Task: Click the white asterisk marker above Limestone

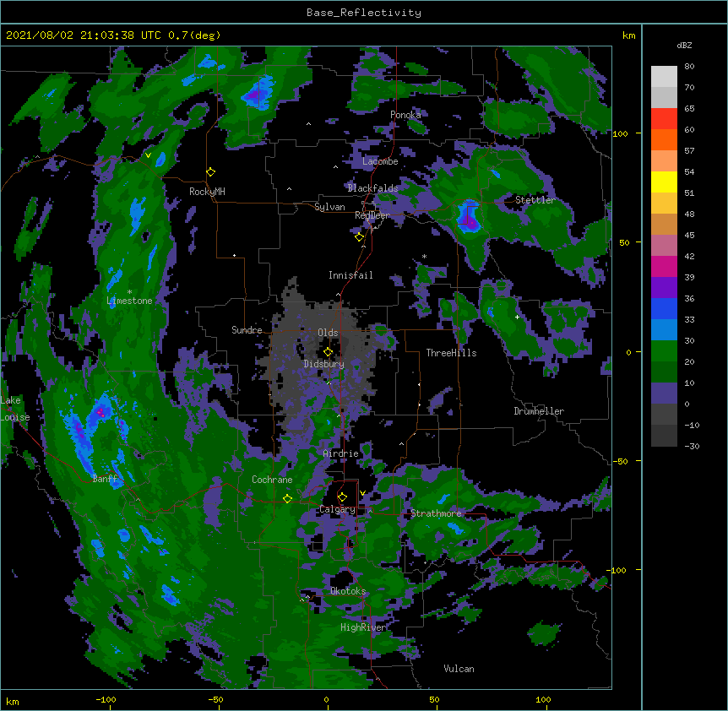Action: coord(129,292)
